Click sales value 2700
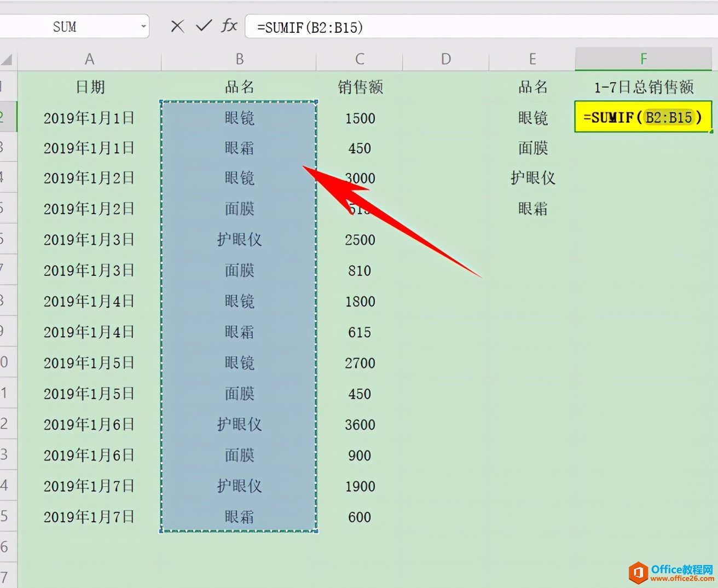The image size is (718, 588). (360, 363)
